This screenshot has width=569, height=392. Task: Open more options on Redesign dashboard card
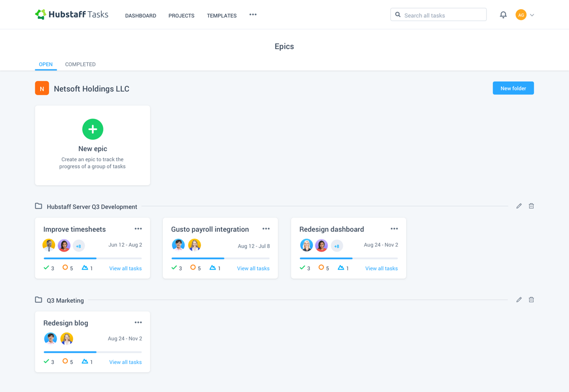pos(394,229)
